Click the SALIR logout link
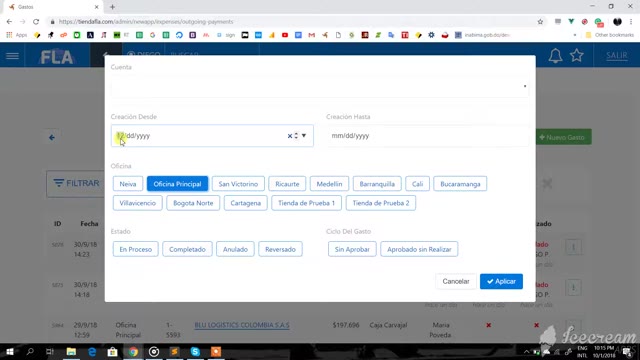This screenshot has width=640, height=360. click(616, 56)
